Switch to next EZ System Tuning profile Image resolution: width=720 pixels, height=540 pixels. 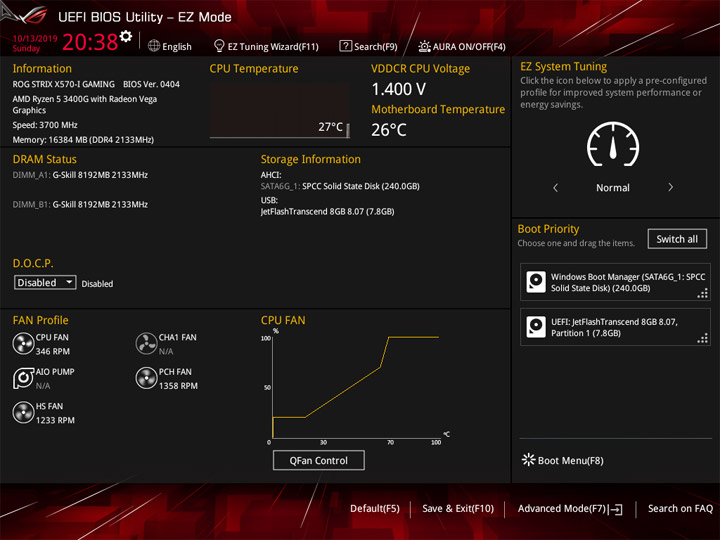tap(670, 187)
